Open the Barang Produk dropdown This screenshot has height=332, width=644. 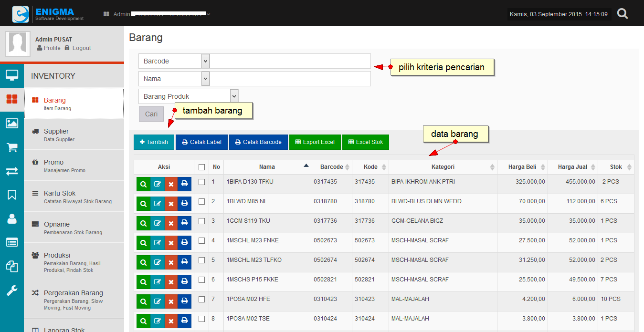click(x=189, y=96)
